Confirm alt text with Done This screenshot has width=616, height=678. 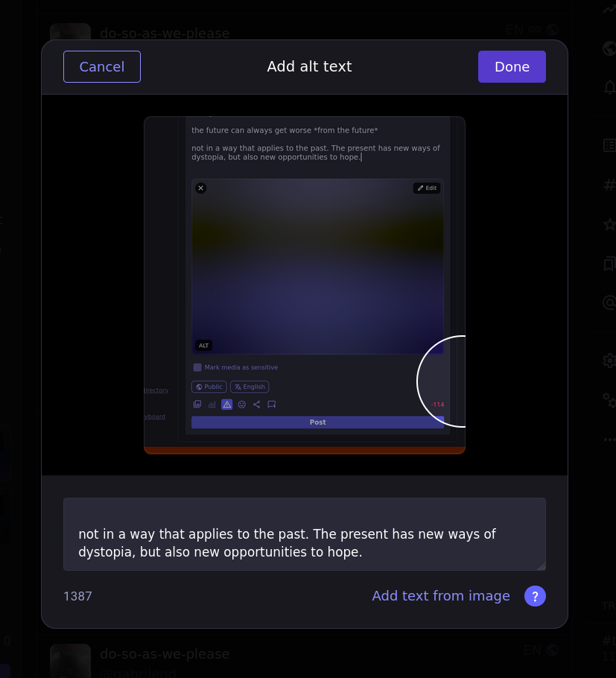coord(512,67)
